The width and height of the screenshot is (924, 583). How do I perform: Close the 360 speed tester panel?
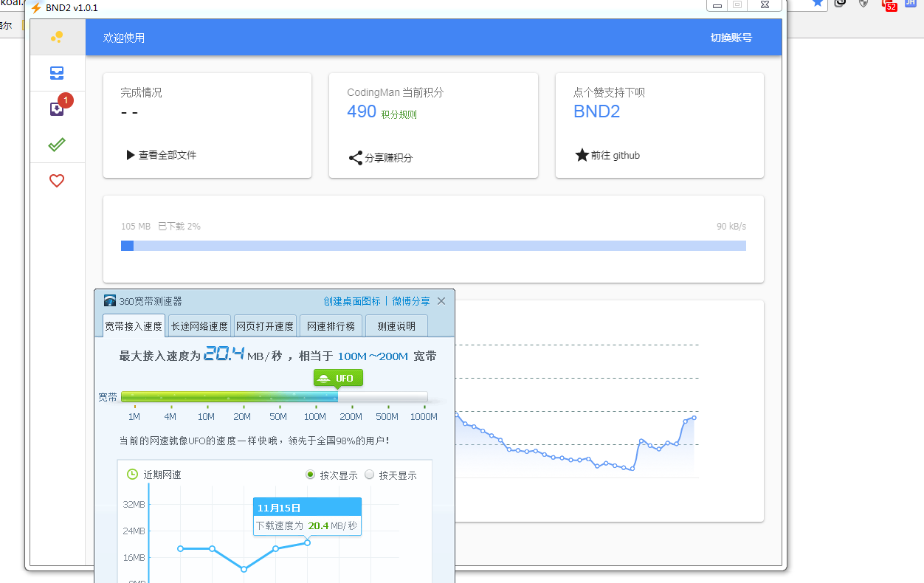click(x=441, y=301)
